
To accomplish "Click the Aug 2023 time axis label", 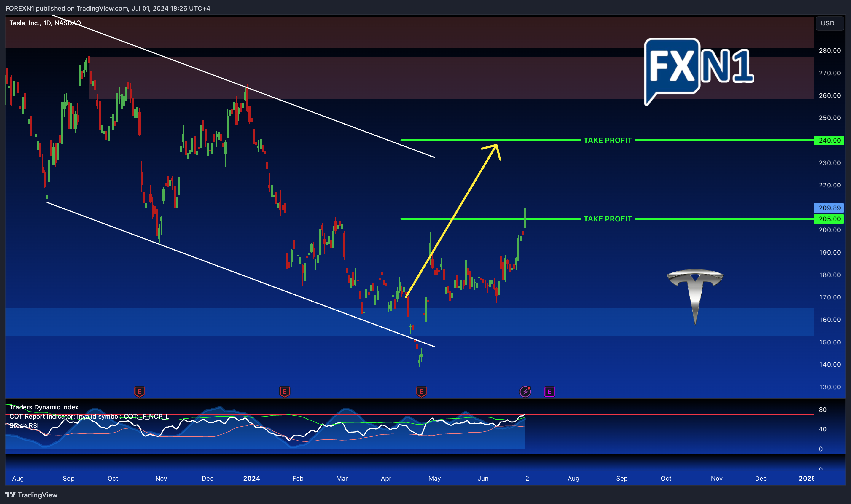I will (x=18, y=478).
